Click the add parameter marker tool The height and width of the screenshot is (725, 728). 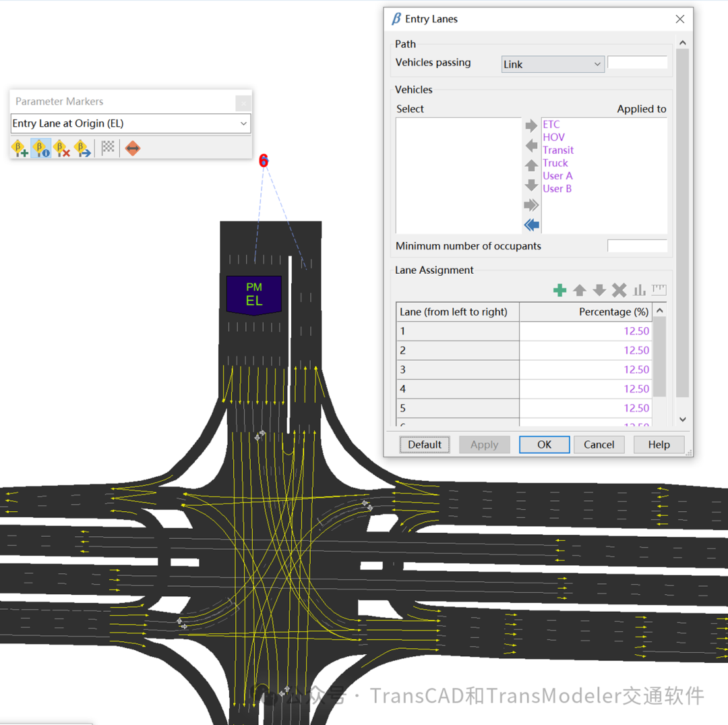click(x=20, y=148)
